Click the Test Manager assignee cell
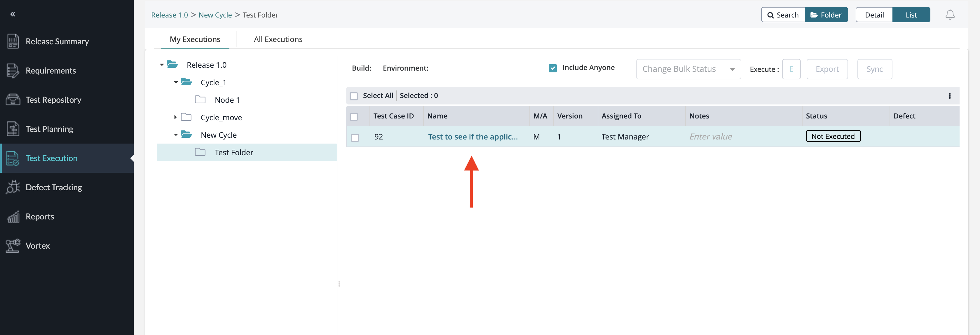980x335 pixels. pyautogui.click(x=625, y=137)
